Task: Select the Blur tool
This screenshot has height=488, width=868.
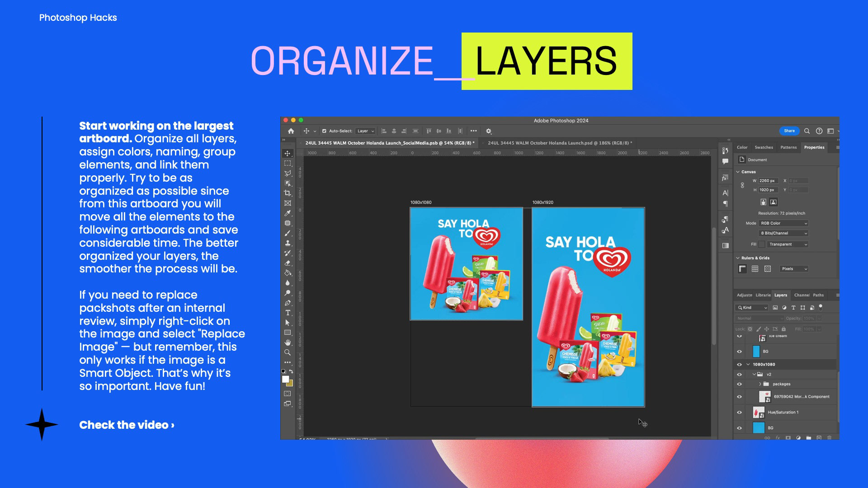Action: 288,283
